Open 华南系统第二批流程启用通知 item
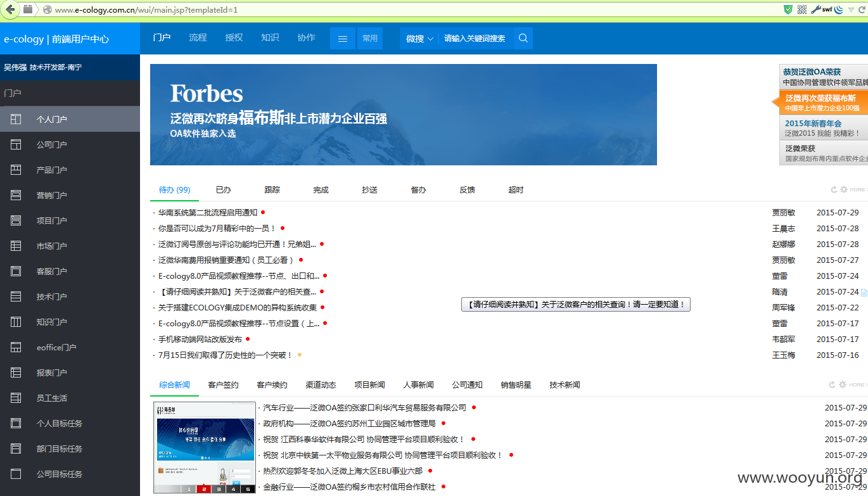The height and width of the screenshot is (496, 868). point(208,212)
